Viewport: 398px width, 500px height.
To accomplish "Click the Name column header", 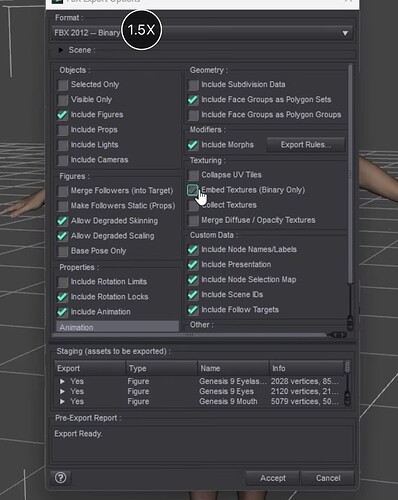I will pyautogui.click(x=233, y=368).
